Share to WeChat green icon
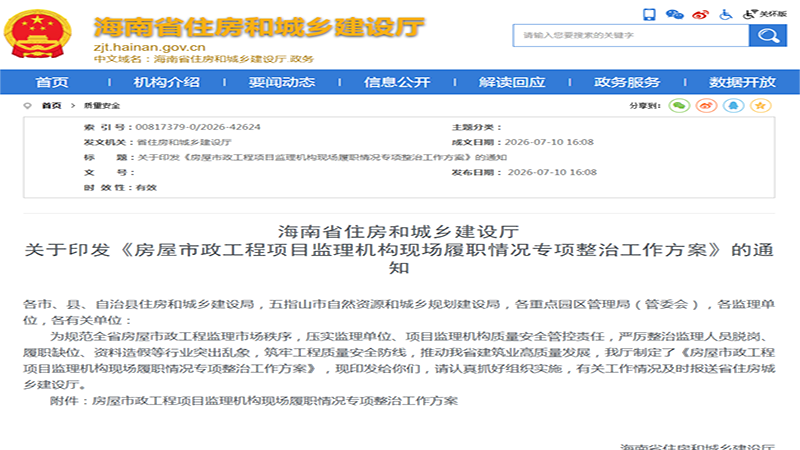Viewport: 800px width, 450px height. (x=679, y=106)
